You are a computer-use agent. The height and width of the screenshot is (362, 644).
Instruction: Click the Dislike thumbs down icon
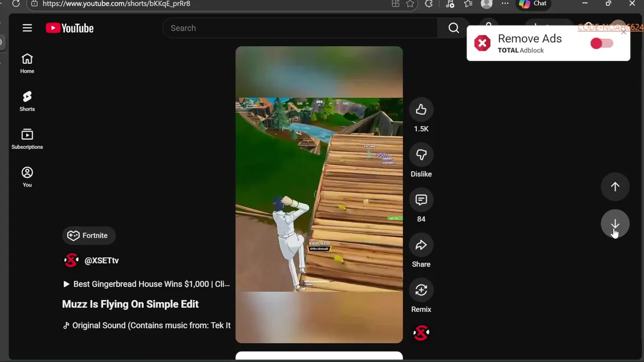(x=421, y=155)
